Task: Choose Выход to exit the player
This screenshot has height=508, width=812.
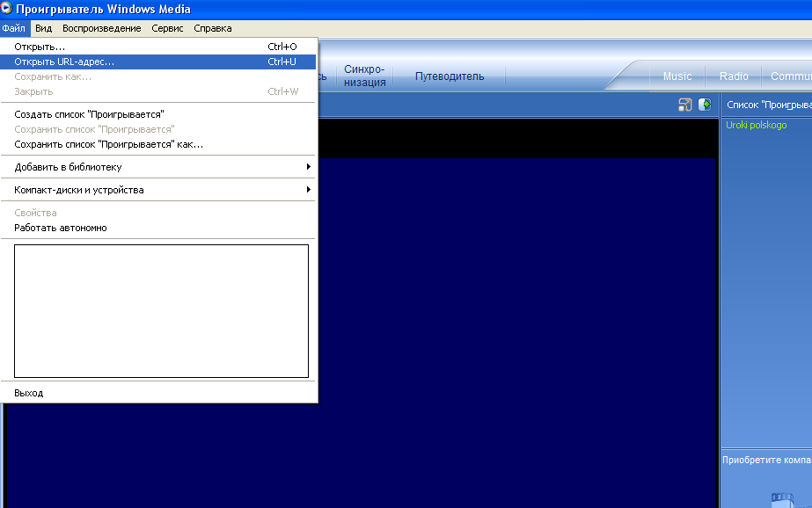Action: point(158,393)
